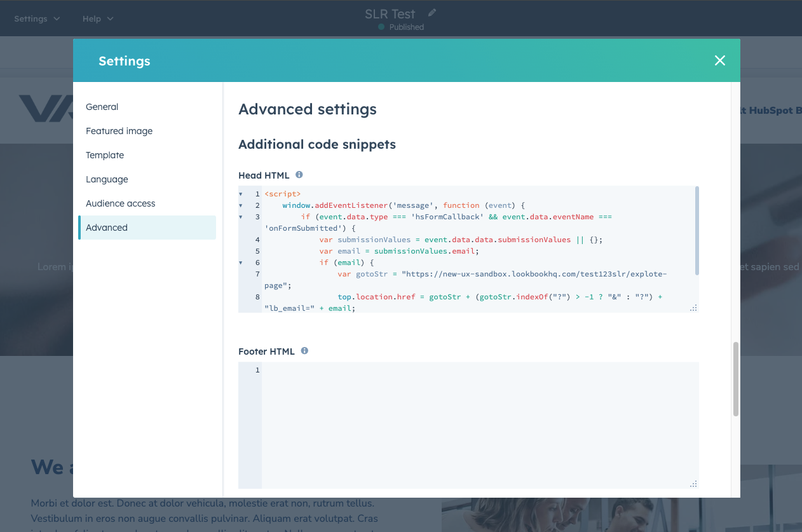This screenshot has height=532, width=802.
Task: Click 'var email = submissionValues.email;' code line
Action: (x=398, y=251)
